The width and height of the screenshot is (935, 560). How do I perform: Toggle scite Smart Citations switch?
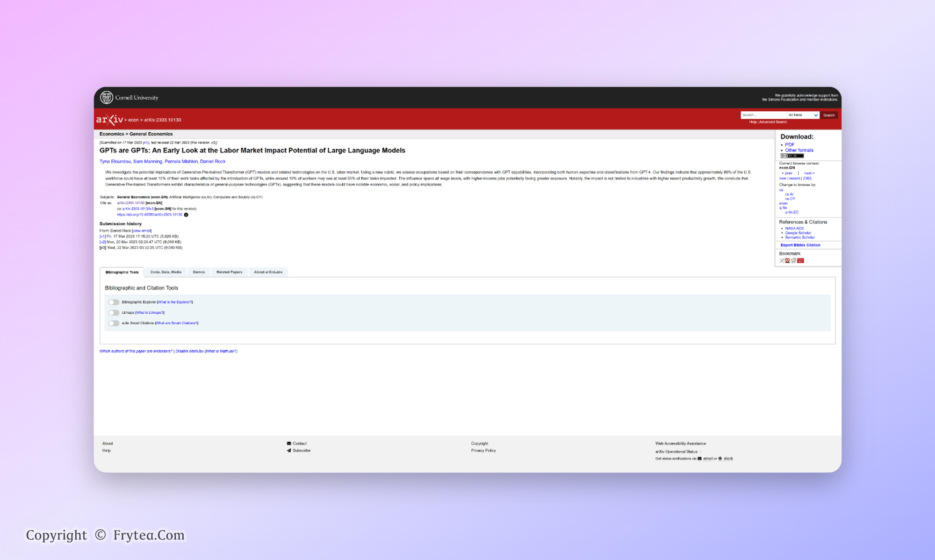tap(114, 323)
